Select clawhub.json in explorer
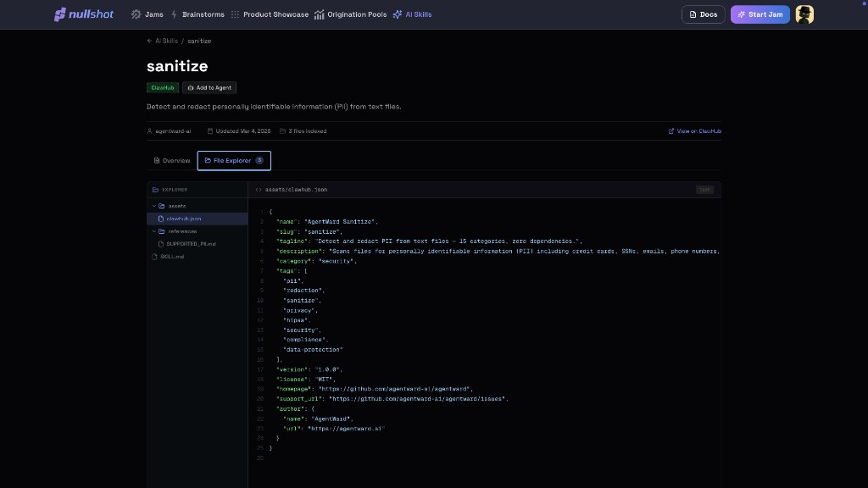 click(x=197, y=219)
